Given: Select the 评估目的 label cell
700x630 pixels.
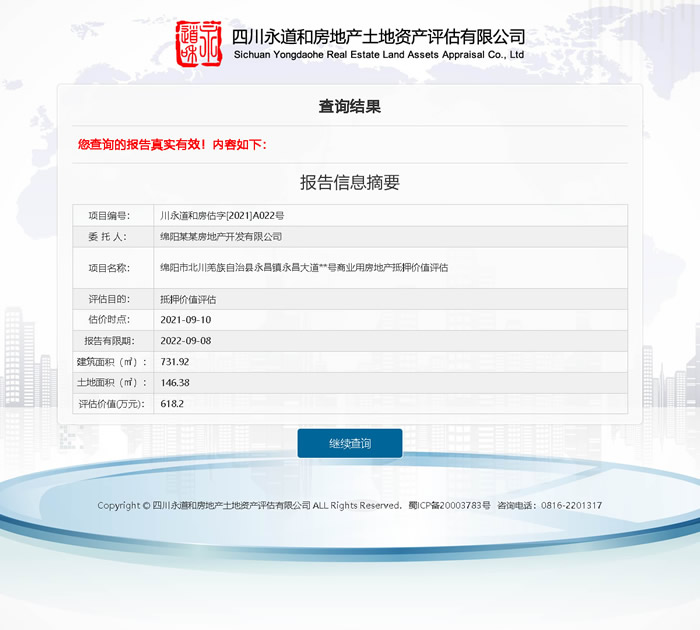Looking at the screenshot, I should (x=113, y=299).
